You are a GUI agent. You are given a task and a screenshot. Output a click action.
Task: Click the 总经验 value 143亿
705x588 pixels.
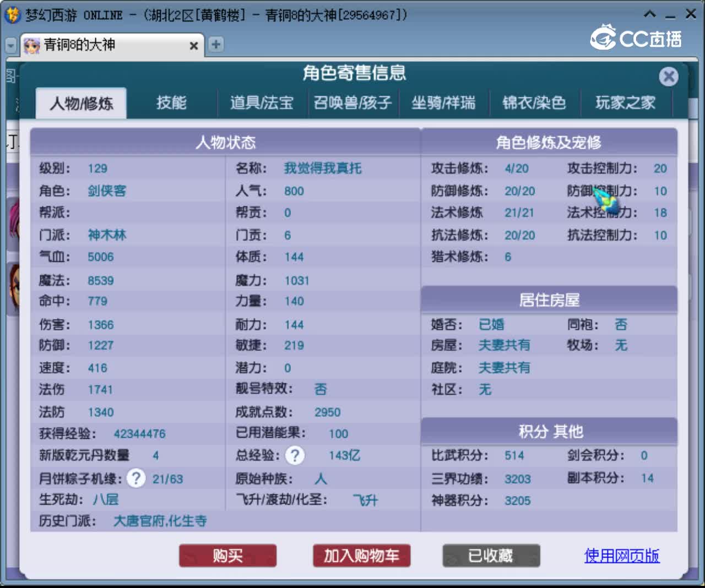click(344, 455)
